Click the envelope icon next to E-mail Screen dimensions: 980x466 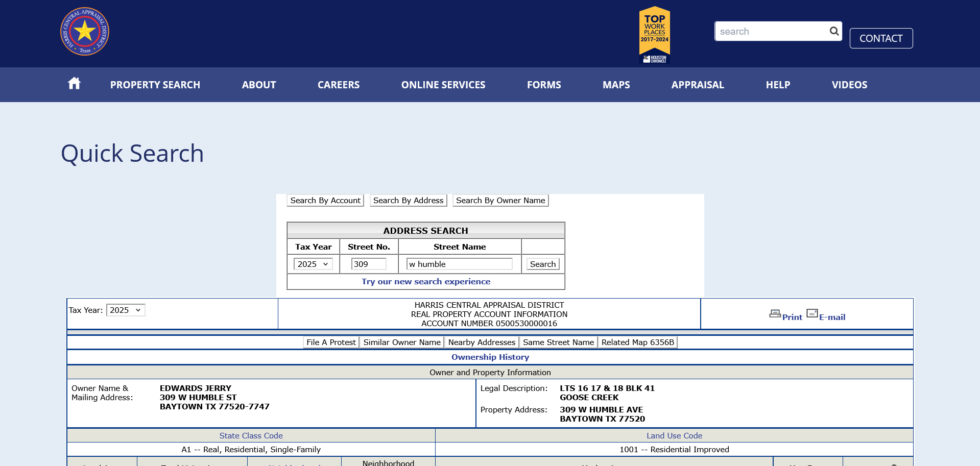click(812, 313)
